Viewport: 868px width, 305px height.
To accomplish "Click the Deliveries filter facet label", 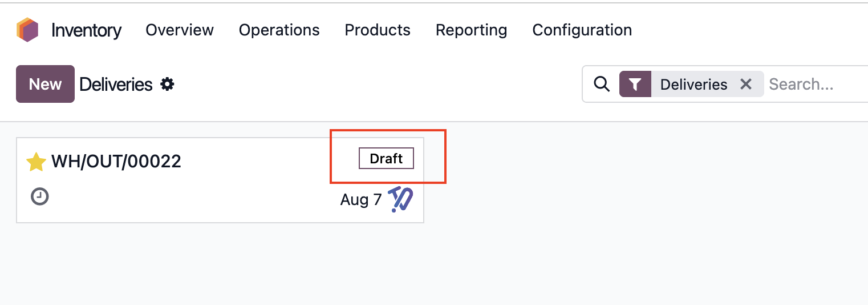I will (x=693, y=85).
